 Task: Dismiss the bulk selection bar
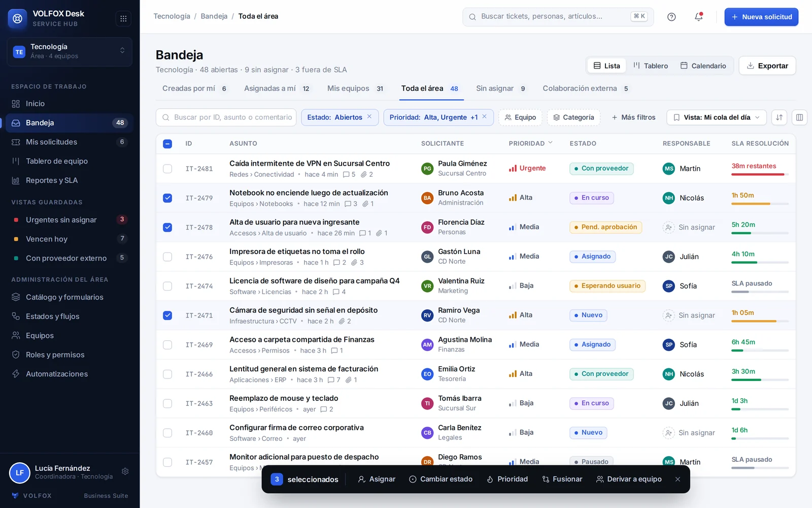coord(678,479)
